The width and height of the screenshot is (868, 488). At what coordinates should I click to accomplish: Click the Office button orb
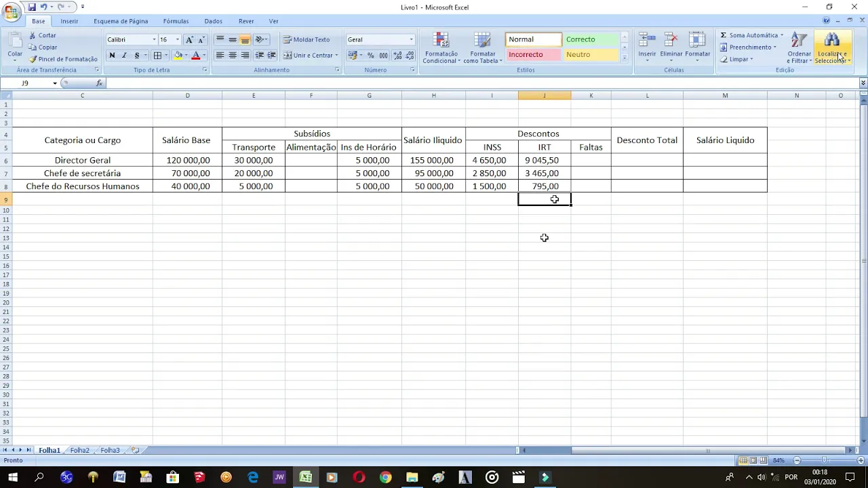pyautogui.click(x=12, y=12)
